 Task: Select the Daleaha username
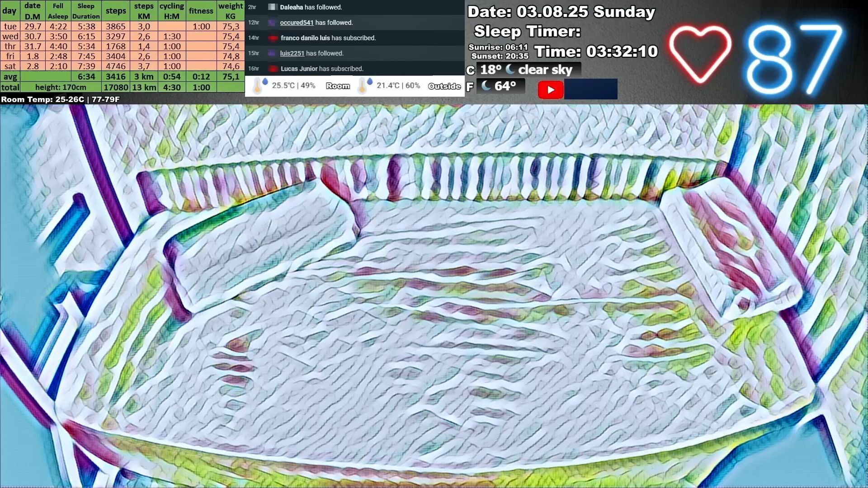[x=292, y=7]
